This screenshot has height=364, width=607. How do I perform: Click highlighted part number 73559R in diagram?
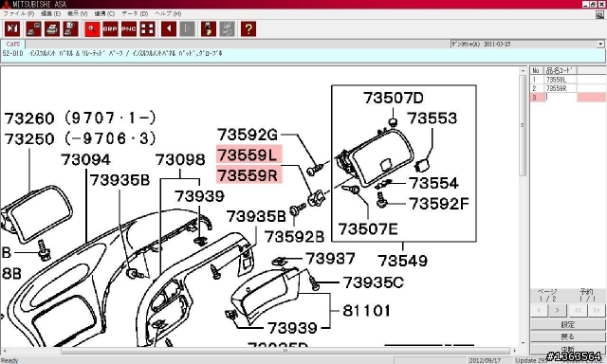(x=248, y=174)
